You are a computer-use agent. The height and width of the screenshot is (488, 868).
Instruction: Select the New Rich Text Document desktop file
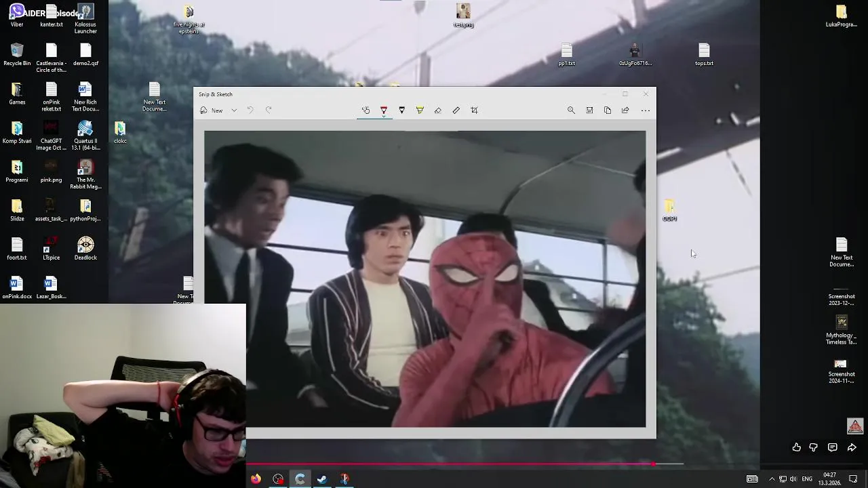(85, 98)
